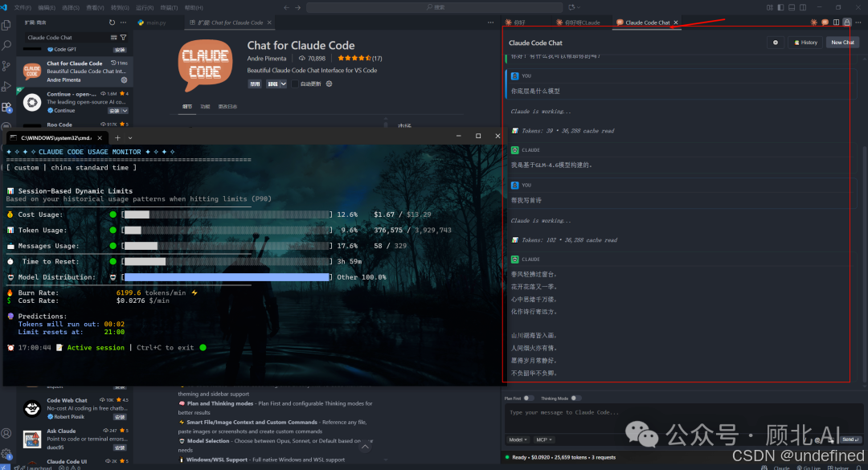Screen dimensions: 868x470
Task: Expand install dropdown for Continue extension
Action: tap(125, 111)
